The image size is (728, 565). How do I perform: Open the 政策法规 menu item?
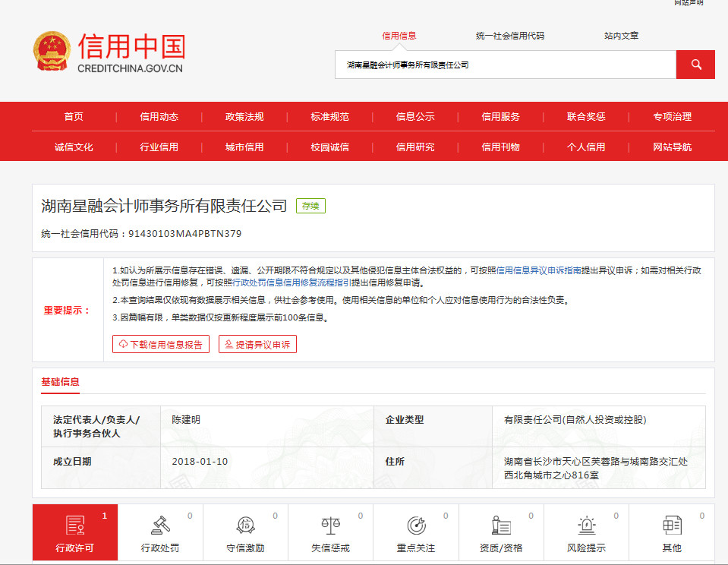(x=244, y=117)
